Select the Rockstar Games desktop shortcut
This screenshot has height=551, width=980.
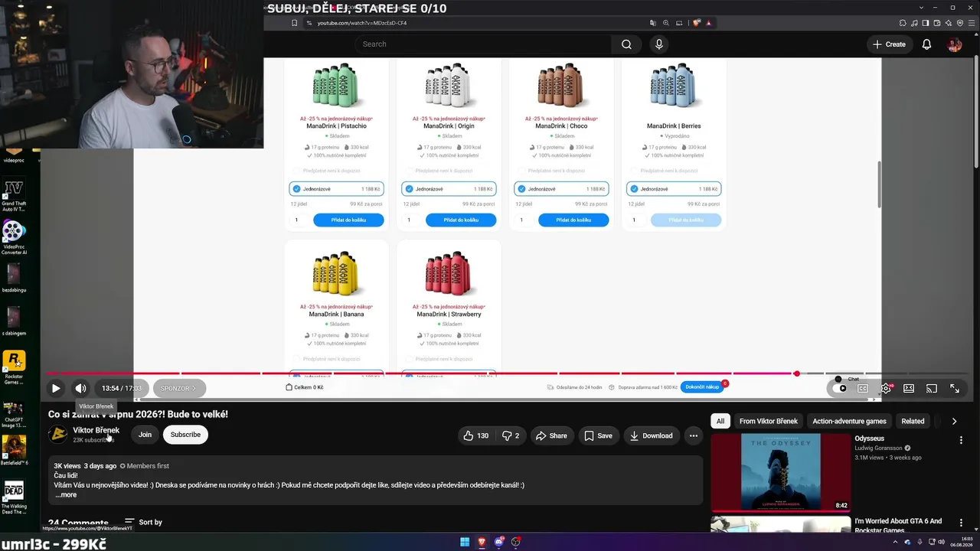click(x=14, y=367)
